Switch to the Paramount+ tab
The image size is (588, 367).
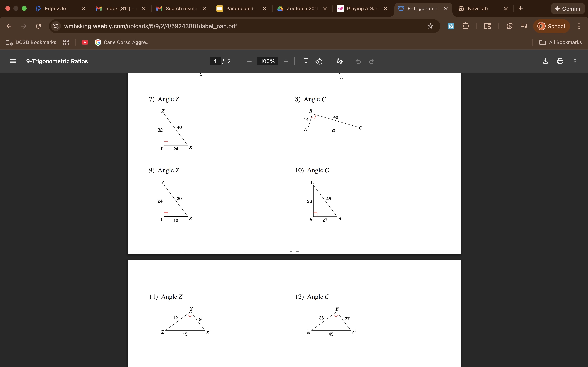[x=237, y=9]
